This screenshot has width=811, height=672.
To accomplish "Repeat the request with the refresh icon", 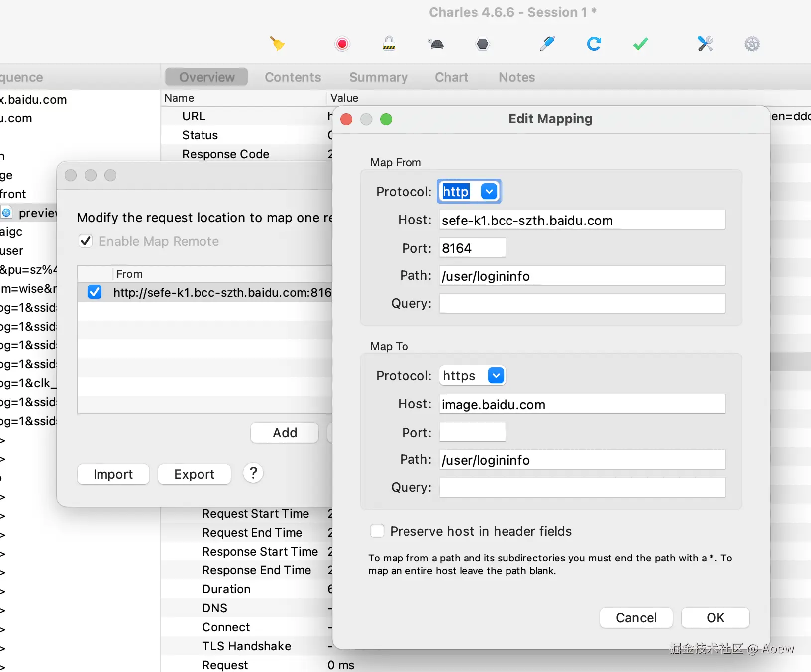I will (x=594, y=44).
